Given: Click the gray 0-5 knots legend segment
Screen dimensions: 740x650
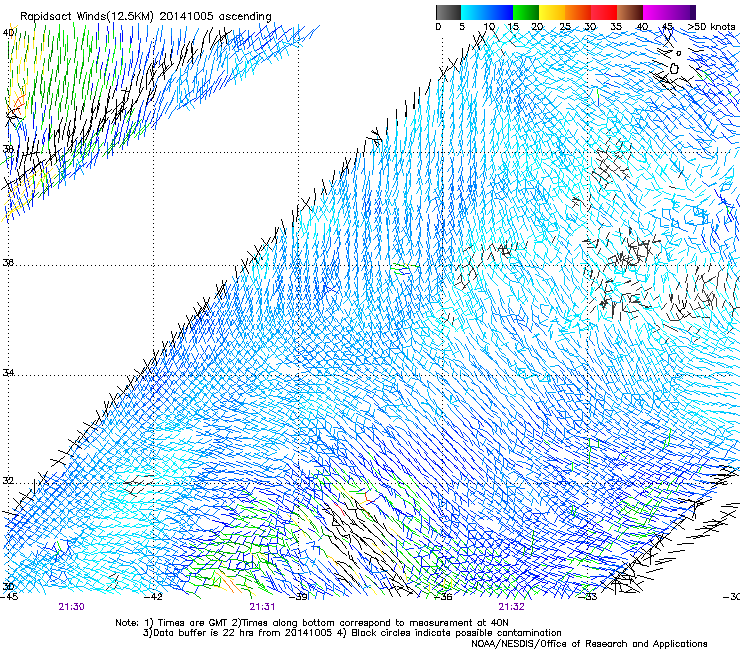Looking at the screenshot, I should point(448,12).
